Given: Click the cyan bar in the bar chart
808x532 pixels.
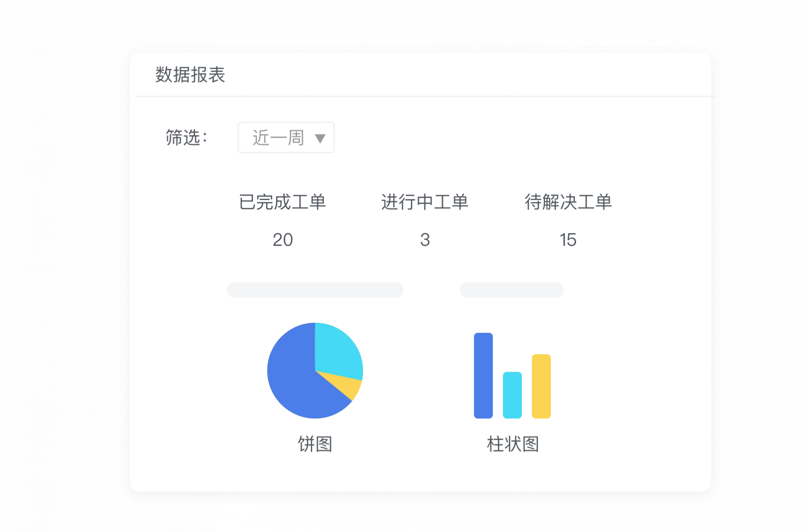Looking at the screenshot, I should coord(512,396).
